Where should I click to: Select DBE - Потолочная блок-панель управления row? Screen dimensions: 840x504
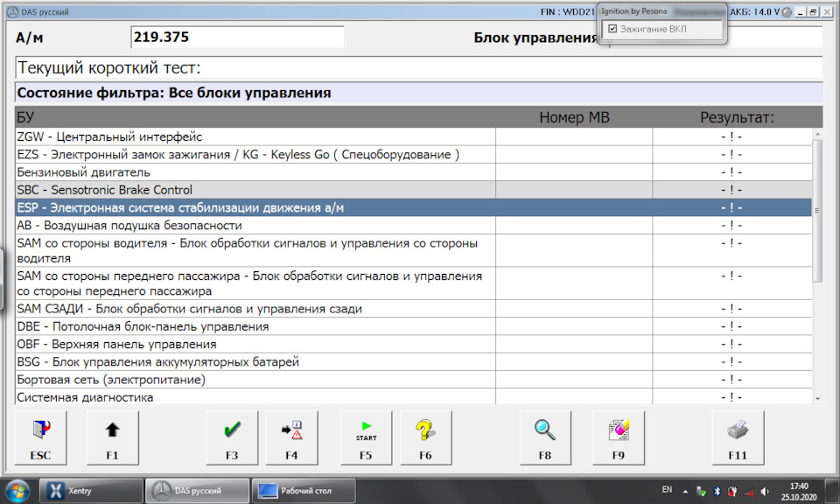tap(414, 326)
